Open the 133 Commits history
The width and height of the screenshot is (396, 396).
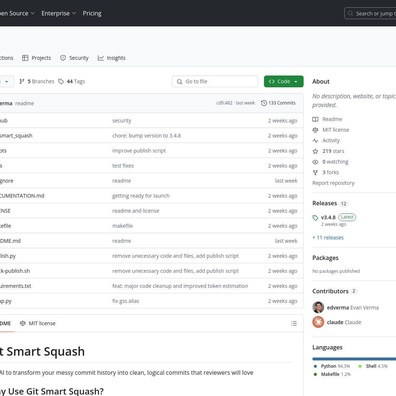coord(278,103)
